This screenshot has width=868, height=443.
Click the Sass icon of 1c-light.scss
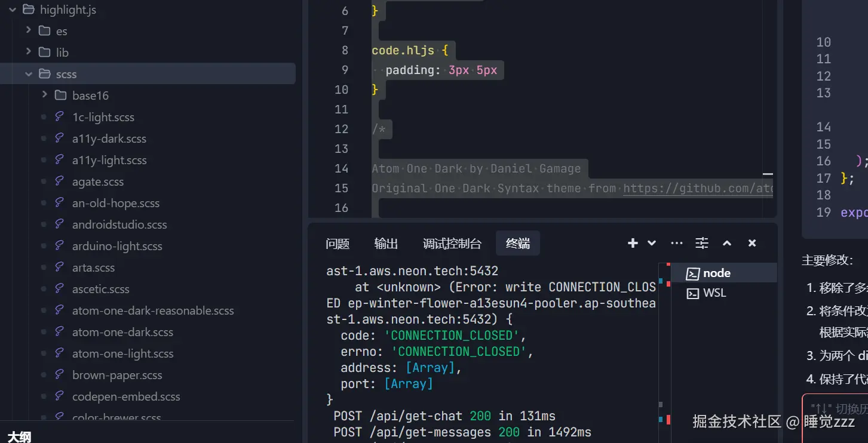pos(59,116)
